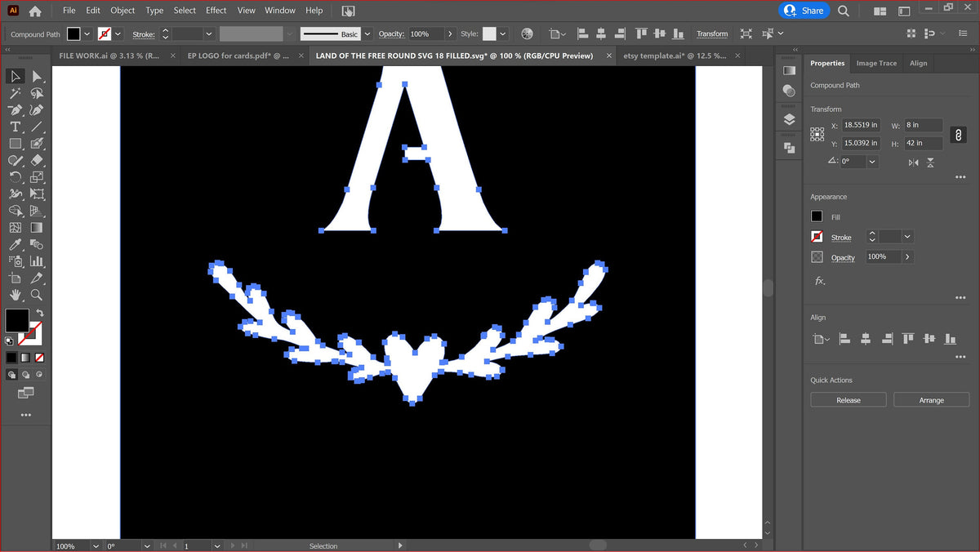Viewport: 980px width, 552px height.
Task: Select the Pen tool
Action: [x=16, y=110]
